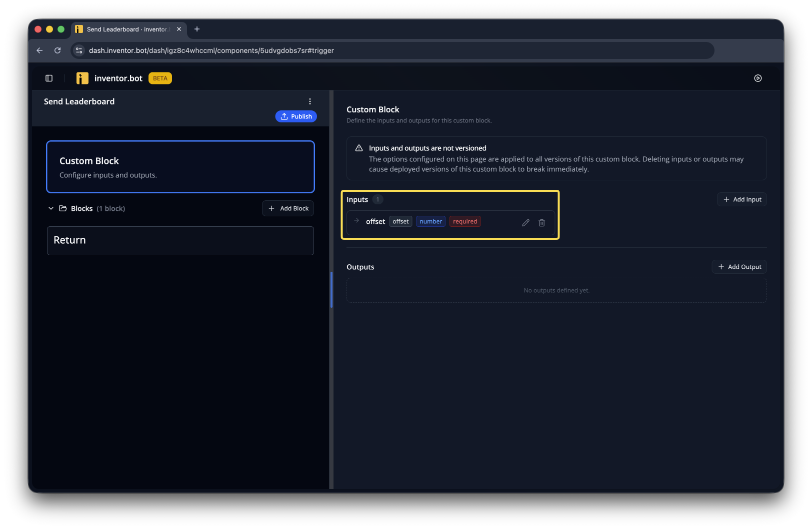Collapse the Blocks section chevron
The width and height of the screenshot is (812, 530).
click(51, 209)
